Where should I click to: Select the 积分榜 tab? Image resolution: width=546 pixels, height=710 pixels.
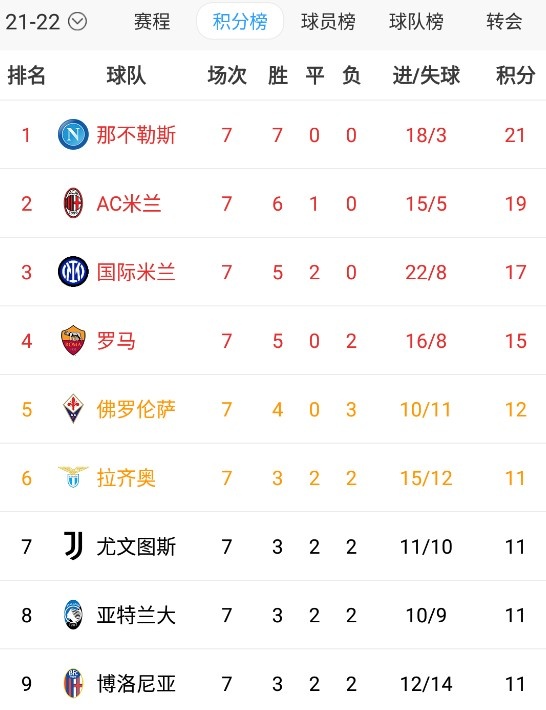click(x=240, y=21)
